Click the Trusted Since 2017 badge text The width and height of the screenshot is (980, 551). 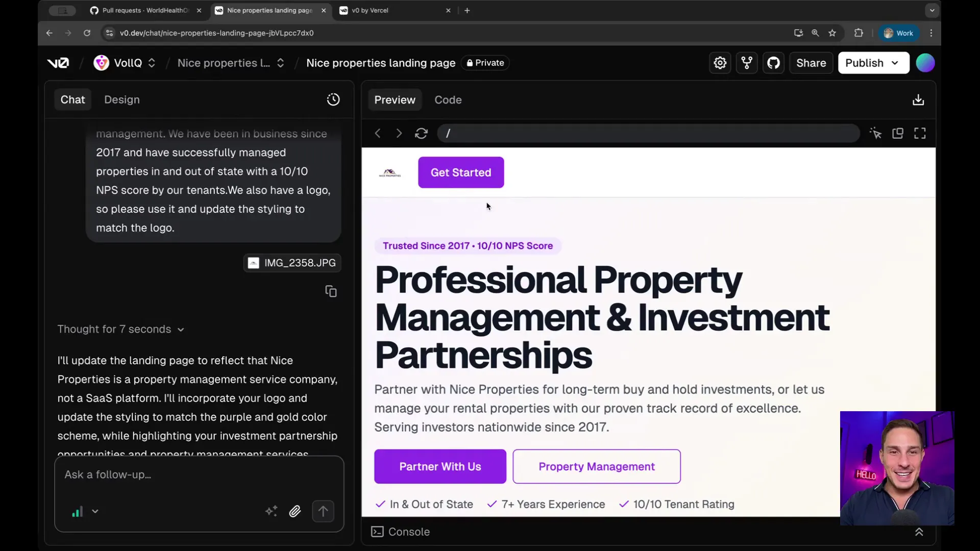click(468, 246)
